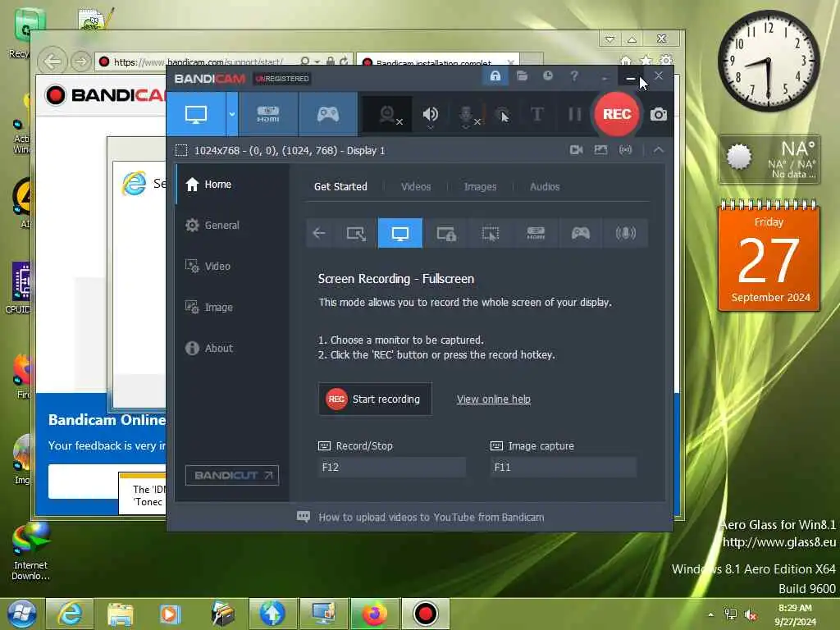Select audio-only recording microphone icon
The width and height of the screenshot is (840, 630).
coord(625,233)
